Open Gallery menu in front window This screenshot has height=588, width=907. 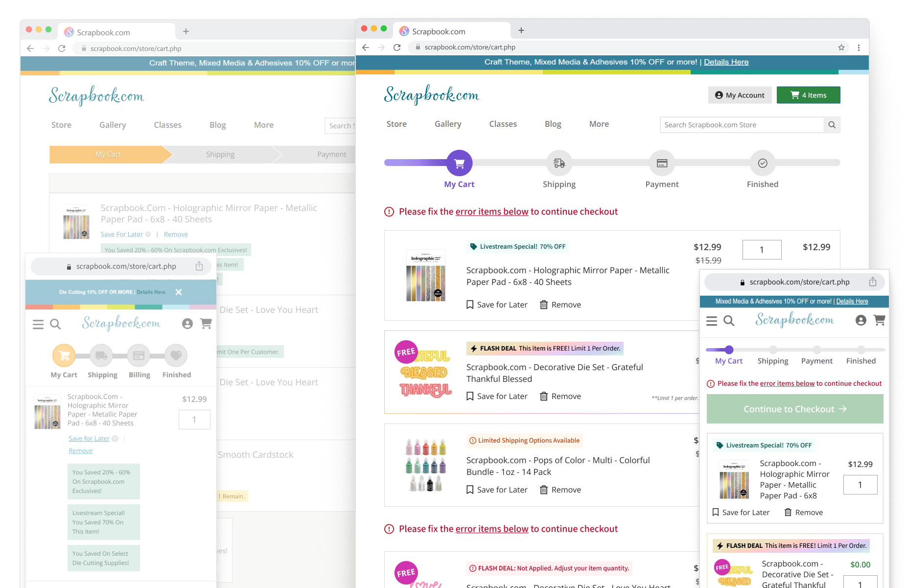click(448, 124)
